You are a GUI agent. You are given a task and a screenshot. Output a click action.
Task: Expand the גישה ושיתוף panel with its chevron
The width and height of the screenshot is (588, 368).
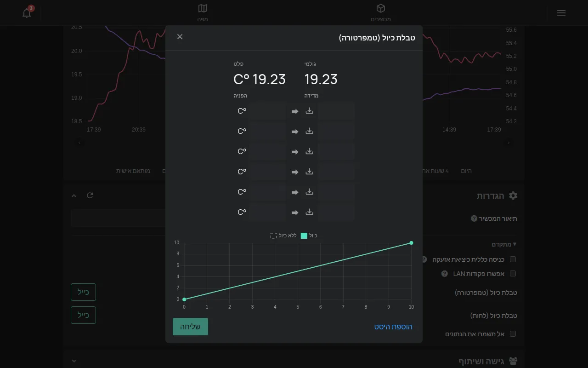point(74,361)
